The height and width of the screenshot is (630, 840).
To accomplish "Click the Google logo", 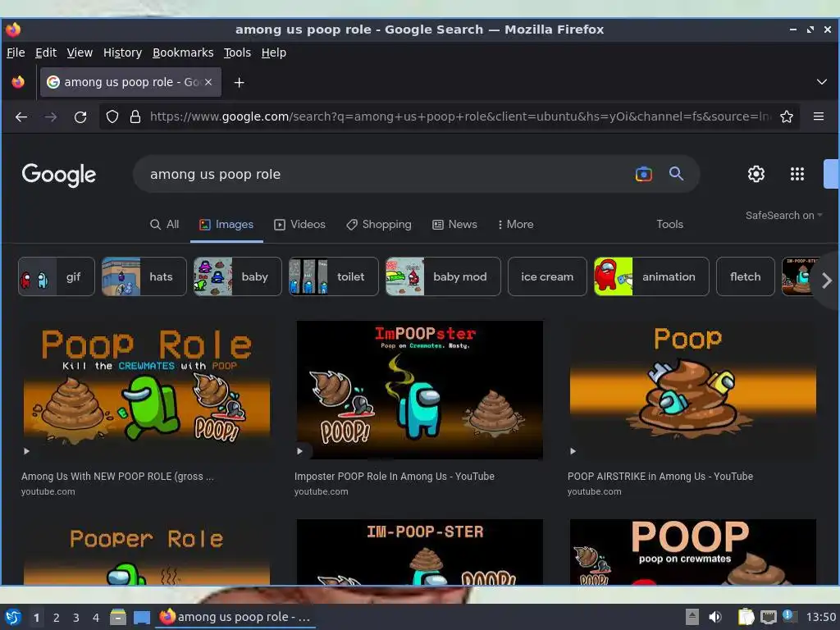I will [59, 175].
